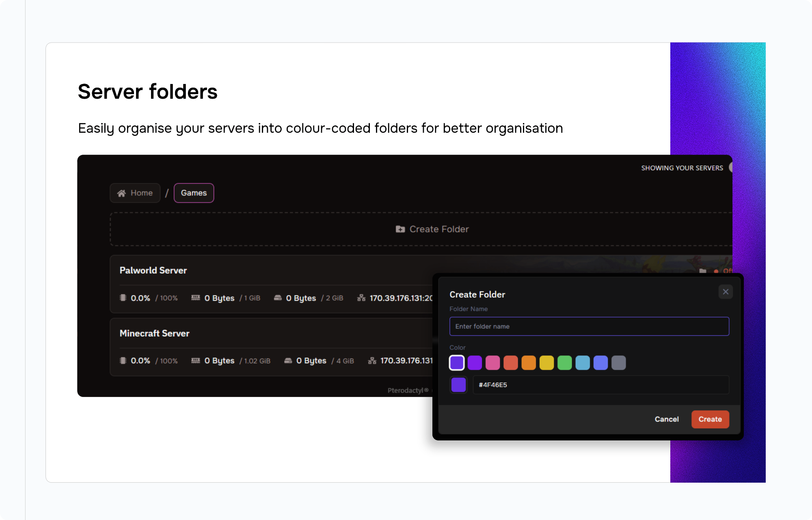Select the pink color swatch

pos(492,362)
